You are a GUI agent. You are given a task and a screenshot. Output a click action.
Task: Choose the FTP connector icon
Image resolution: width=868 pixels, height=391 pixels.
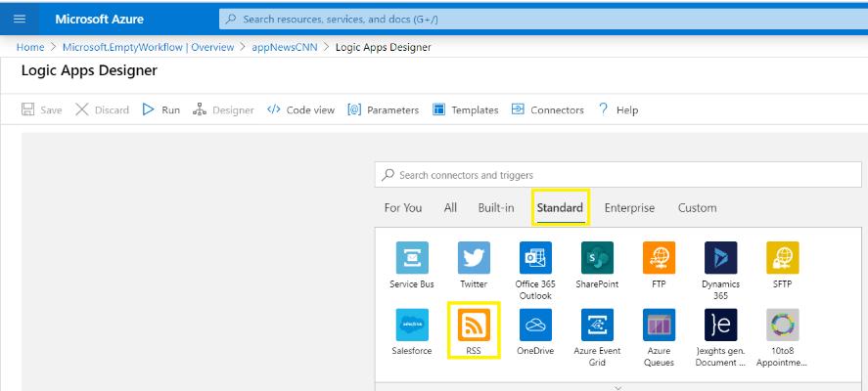pyautogui.click(x=659, y=258)
